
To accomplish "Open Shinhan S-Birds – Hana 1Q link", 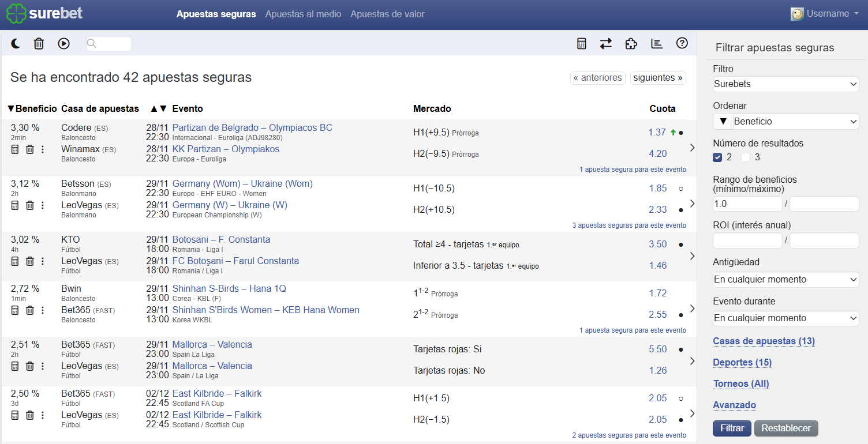I will [x=229, y=288].
